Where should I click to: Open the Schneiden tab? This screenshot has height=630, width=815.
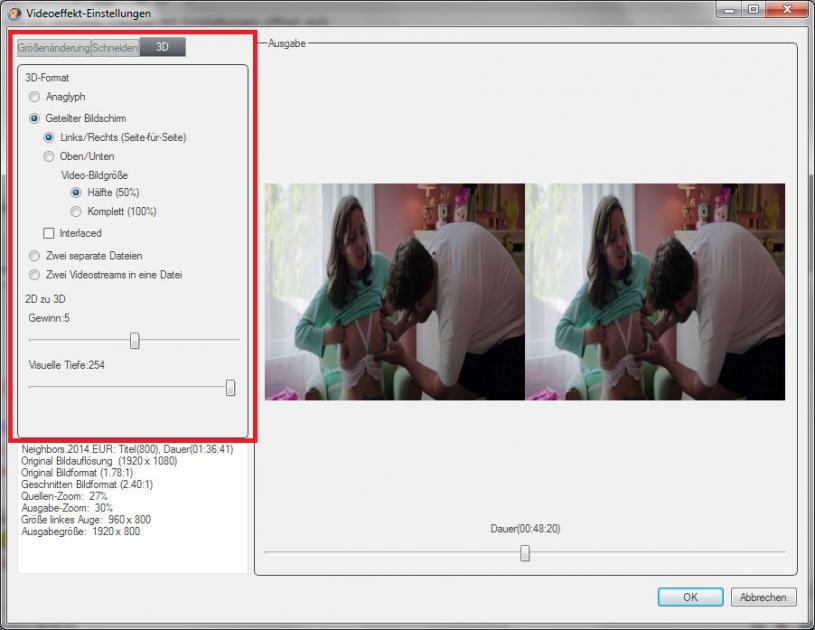point(115,48)
